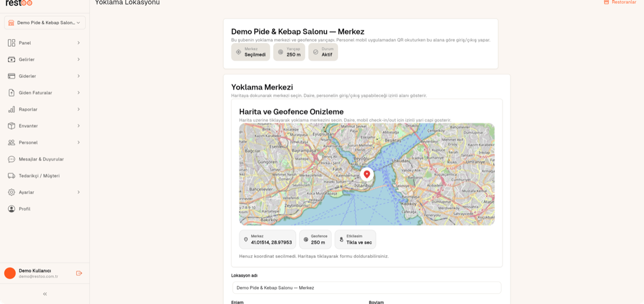This screenshot has height=304, width=644.
Task: Click the Restoranlar store icon at top right
Action: pos(606,2)
